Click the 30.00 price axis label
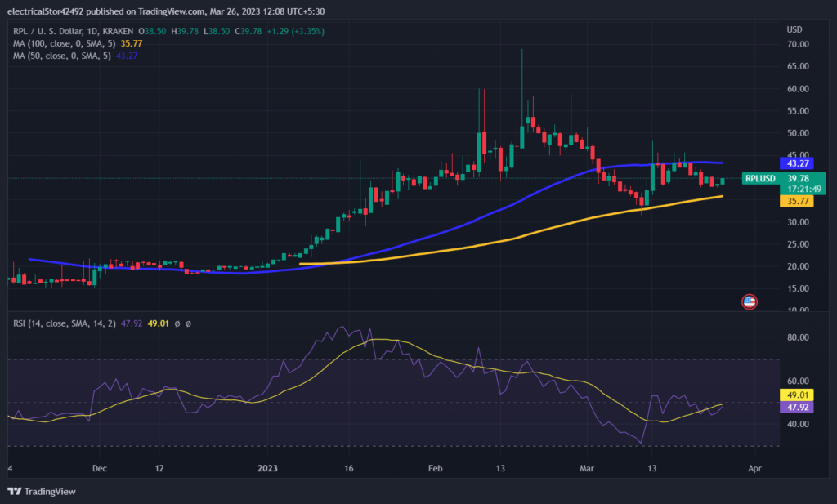Viewport: 837px width, 504px height. pos(798,222)
